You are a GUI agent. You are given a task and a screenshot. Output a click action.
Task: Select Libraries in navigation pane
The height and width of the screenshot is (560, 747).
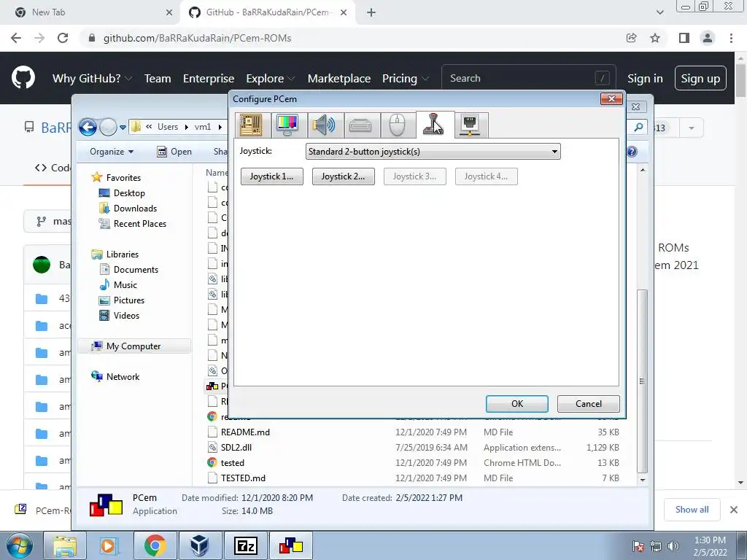pyautogui.click(x=122, y=254)
